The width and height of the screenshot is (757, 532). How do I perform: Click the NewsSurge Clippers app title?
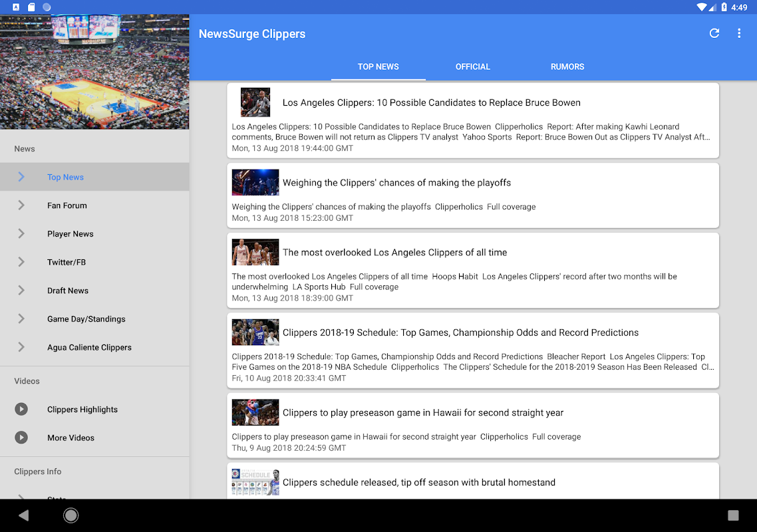[252, 34]
